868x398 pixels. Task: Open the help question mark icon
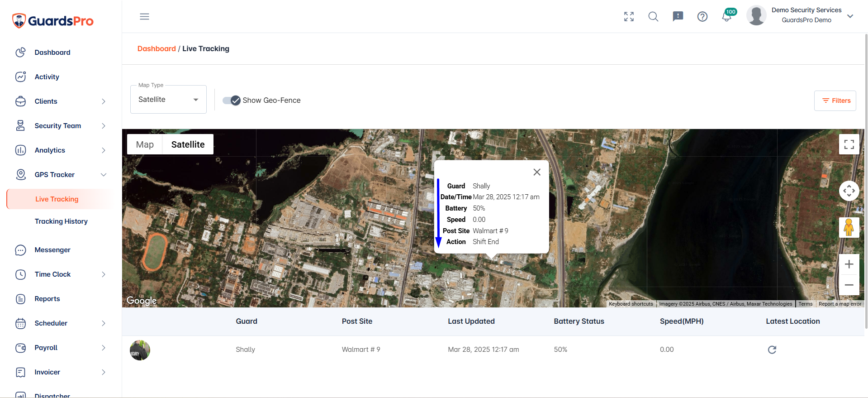click(x=702, y=17)
